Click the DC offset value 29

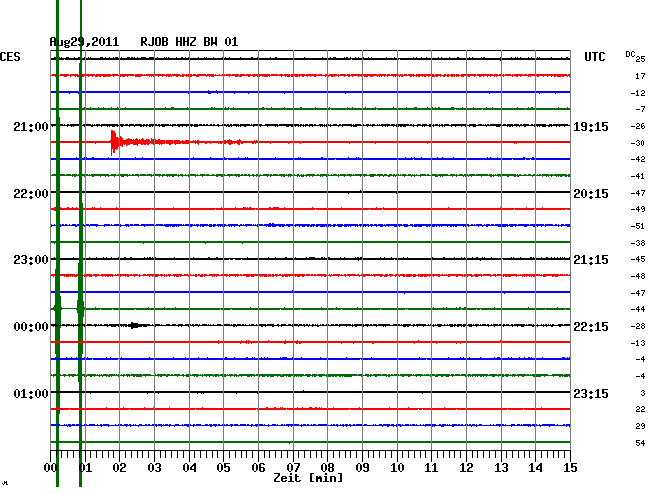pos(640,426)
